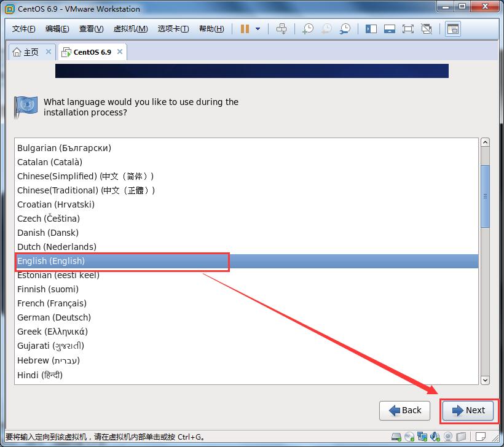
Task: Open the dropdown arrow beside the pause icon
Action: 258,29
